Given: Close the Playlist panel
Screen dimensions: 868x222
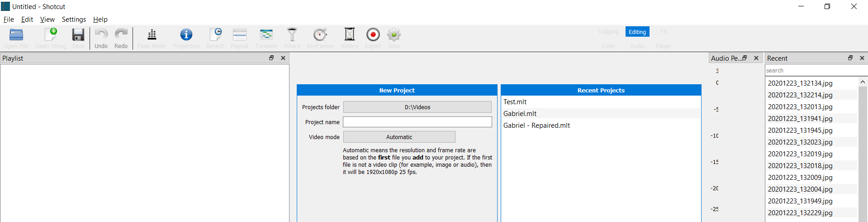Looking at the screenshot, I should [x=283, y=58].
